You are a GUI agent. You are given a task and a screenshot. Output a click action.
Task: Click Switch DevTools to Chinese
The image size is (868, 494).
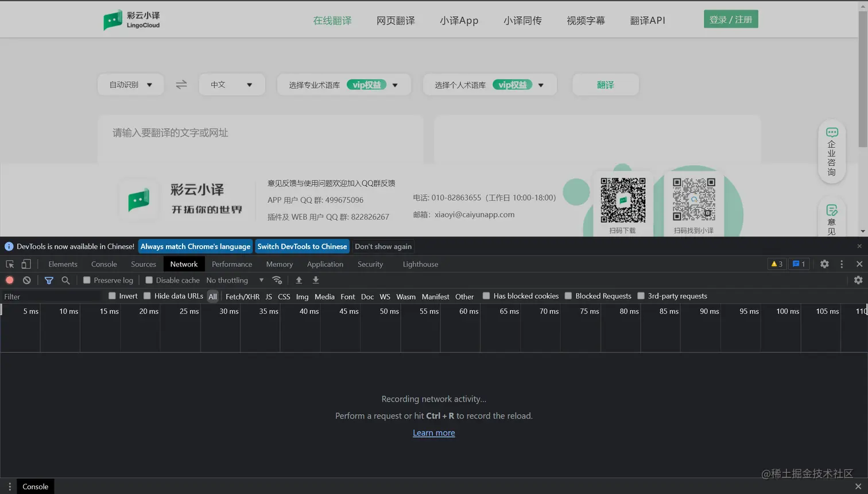click(302, 246)
